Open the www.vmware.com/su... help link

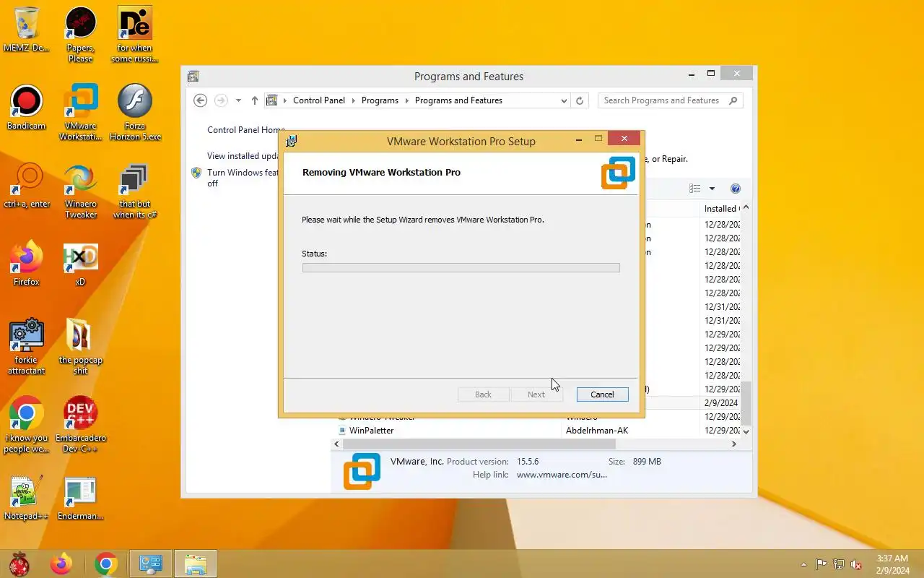(x=562, y=475)
